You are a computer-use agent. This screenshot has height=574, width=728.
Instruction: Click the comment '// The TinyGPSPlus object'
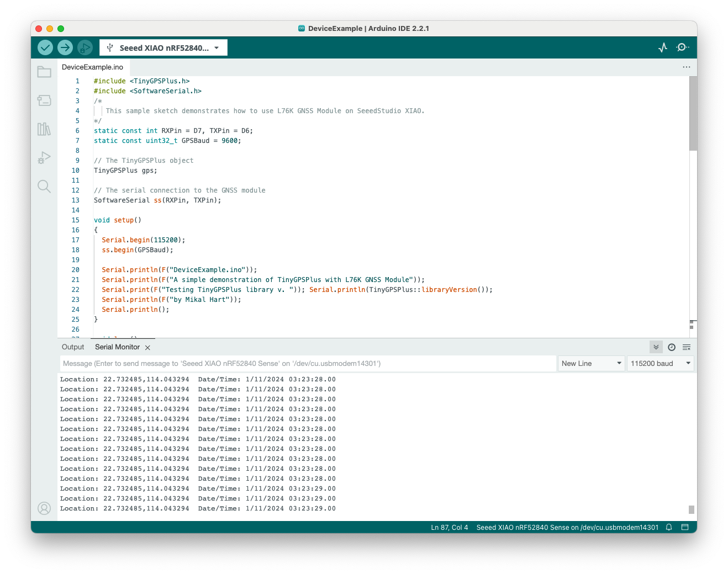(x=144, y=161)
